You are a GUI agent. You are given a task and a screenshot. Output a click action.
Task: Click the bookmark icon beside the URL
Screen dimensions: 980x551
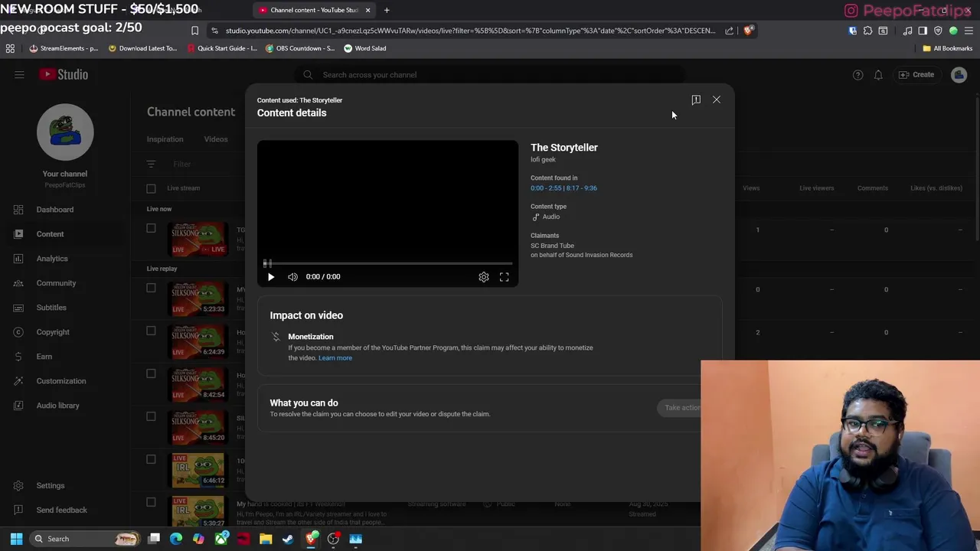194,31
